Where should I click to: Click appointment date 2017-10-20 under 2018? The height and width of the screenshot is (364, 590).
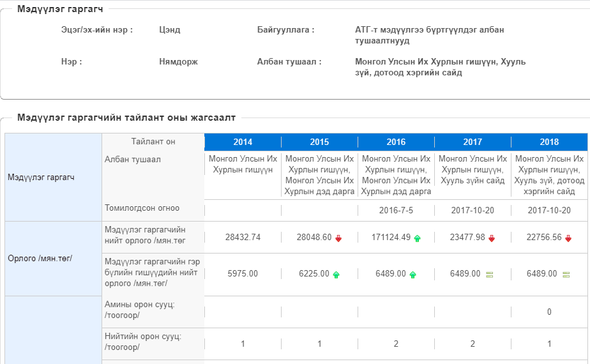point(549,211)
